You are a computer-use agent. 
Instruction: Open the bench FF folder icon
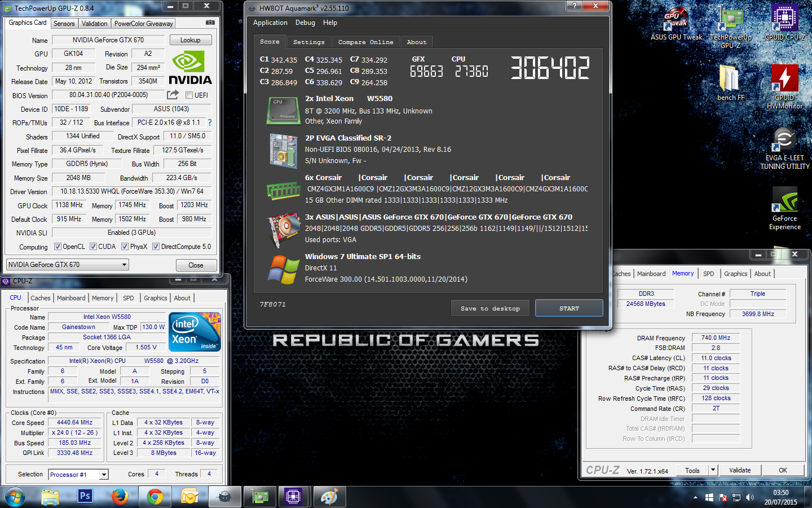[730, 82]
